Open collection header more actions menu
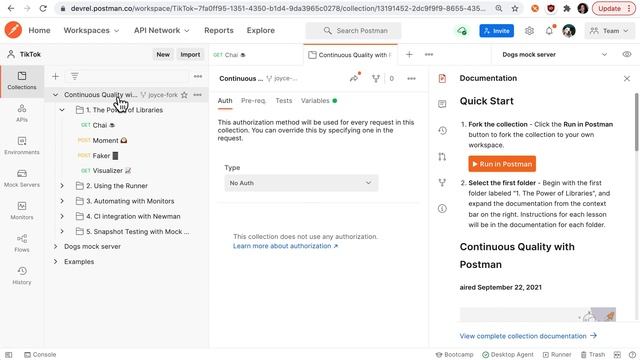The image size is (640, 360). point(411,78)
